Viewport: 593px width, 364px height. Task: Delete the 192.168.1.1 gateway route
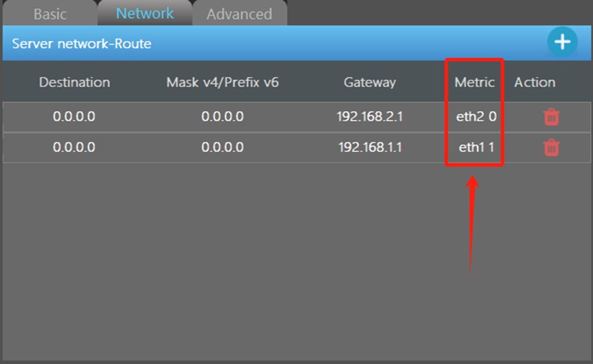tap(551, 147)
